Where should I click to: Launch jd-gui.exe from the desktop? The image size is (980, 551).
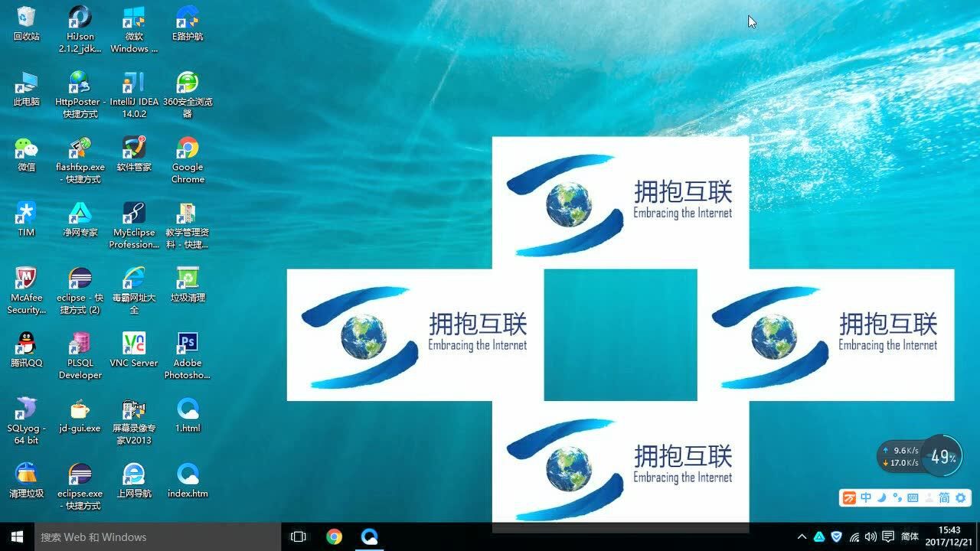[80, 409]
